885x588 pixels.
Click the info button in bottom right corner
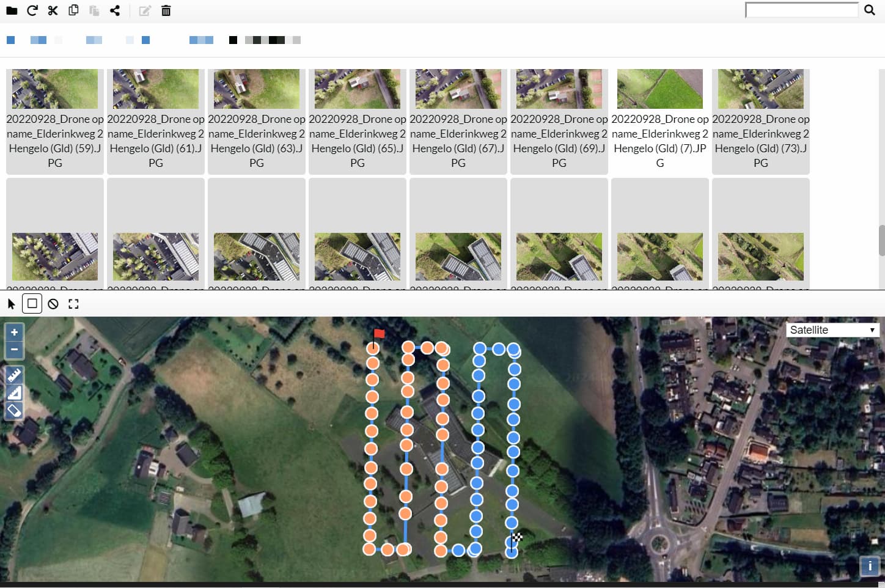869,567
